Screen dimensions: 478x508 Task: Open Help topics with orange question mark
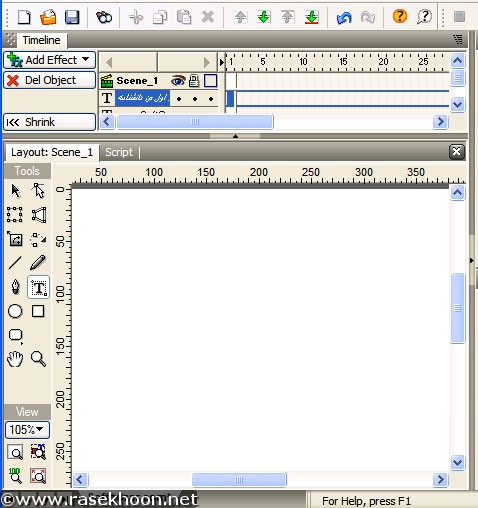coord(400,16)
